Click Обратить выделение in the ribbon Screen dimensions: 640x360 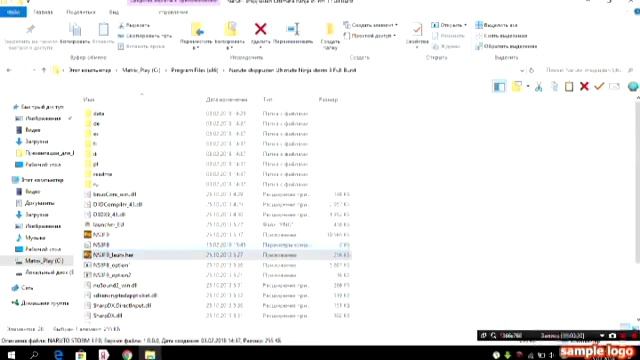(x=506, y=47)
